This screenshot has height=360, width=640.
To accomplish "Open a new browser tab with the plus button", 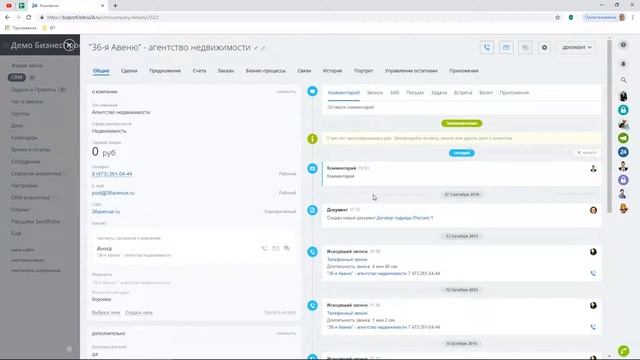I will click(x=116, y=6).
